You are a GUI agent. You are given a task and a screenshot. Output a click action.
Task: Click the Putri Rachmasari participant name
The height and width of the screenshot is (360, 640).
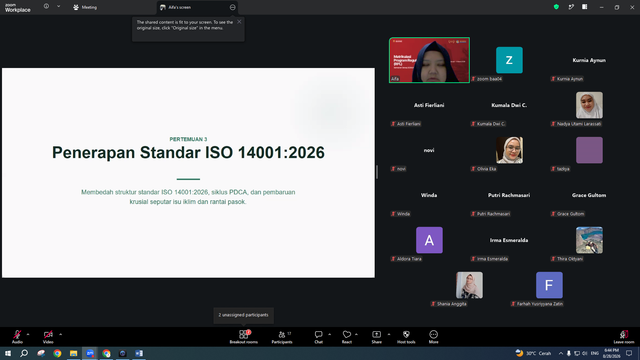coord(509,195)
